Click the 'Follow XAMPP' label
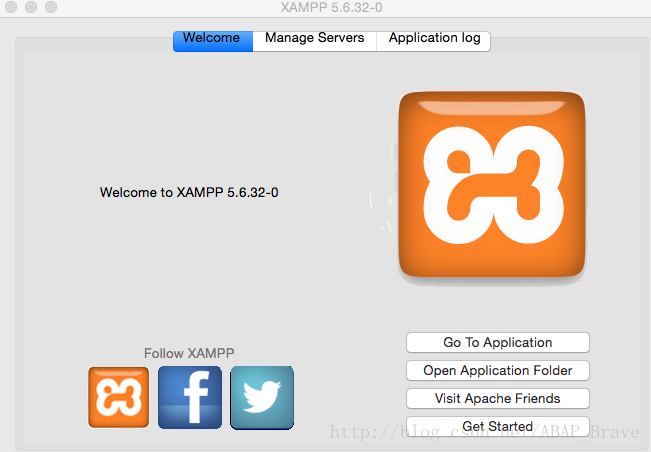 tap(189, 353)
